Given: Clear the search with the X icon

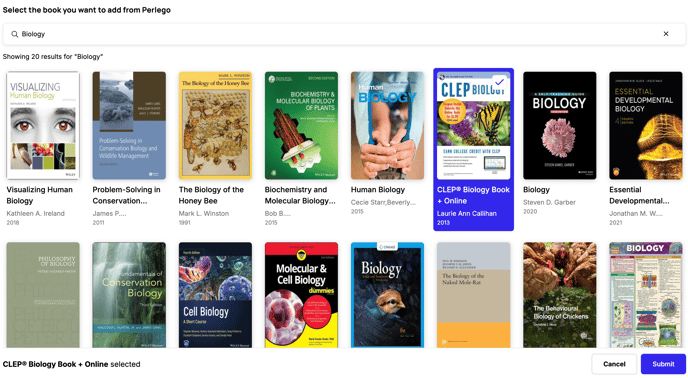Looking at the screenshot, I should pos(666,34).
